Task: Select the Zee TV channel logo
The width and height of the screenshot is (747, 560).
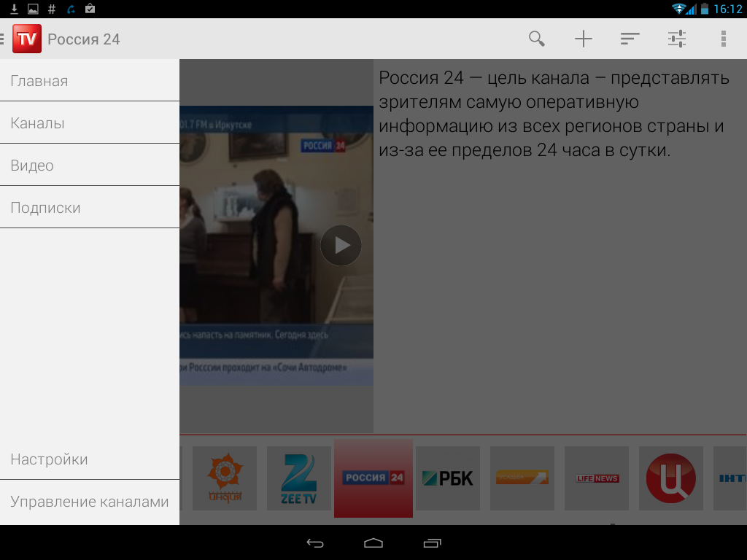Action: [298, 478]
